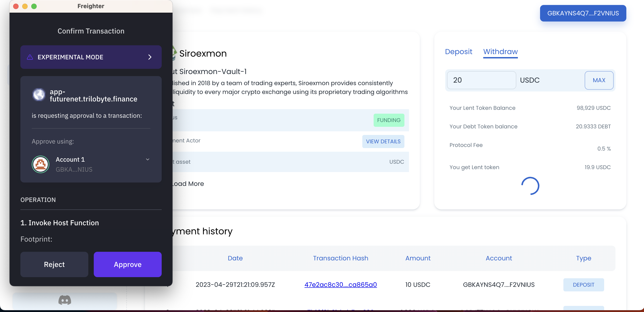Click the USDC amount input field
This screenshot has width=644, height=312.
click(x=481, y=80)
